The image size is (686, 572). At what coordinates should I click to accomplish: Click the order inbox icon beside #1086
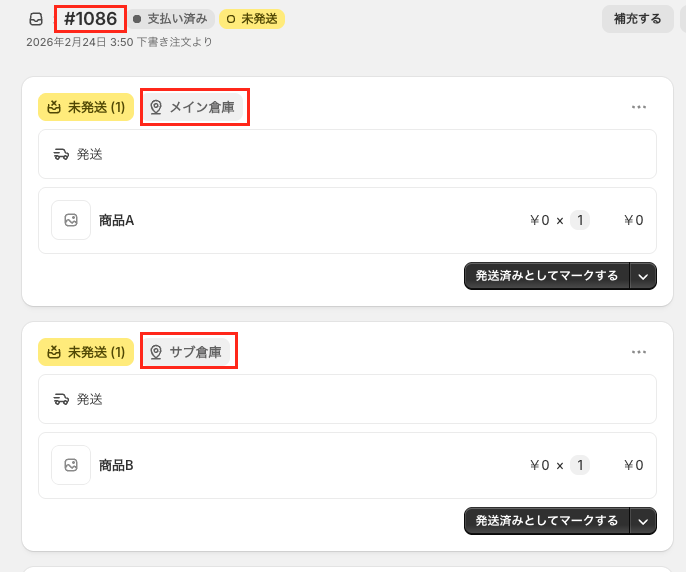[x=36, y=19]
